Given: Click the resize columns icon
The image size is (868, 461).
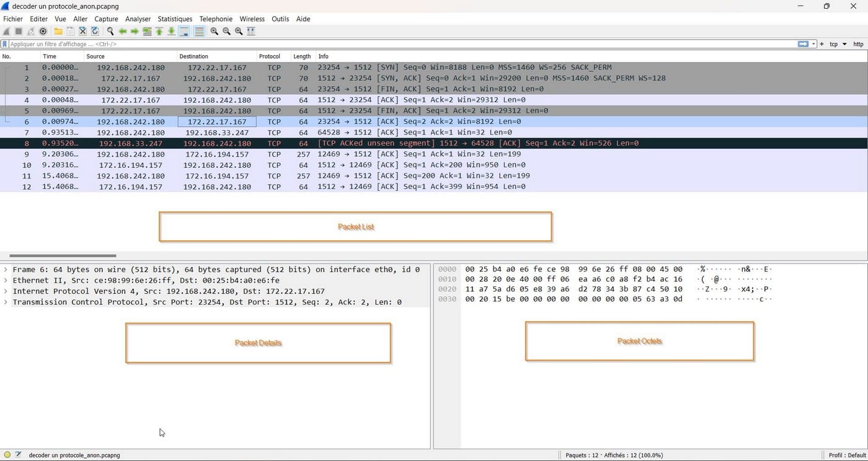Looking at the screenshot, I should 252,31.
